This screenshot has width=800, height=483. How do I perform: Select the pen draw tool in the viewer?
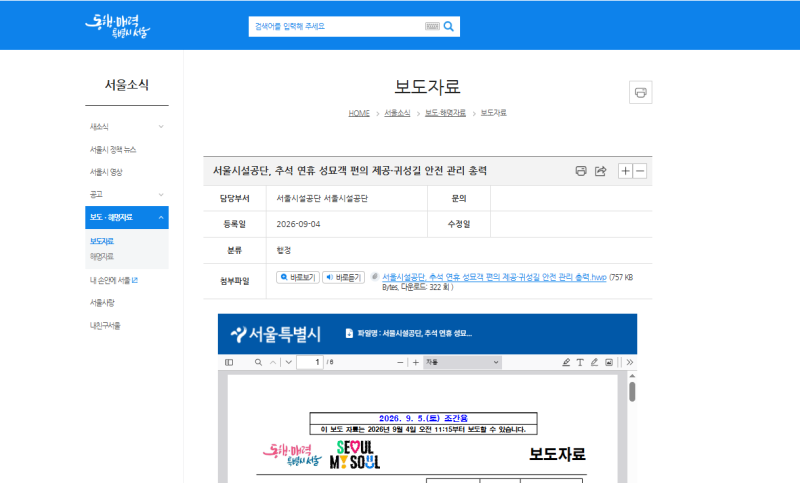pyautogui.click(x=594, y=362)
